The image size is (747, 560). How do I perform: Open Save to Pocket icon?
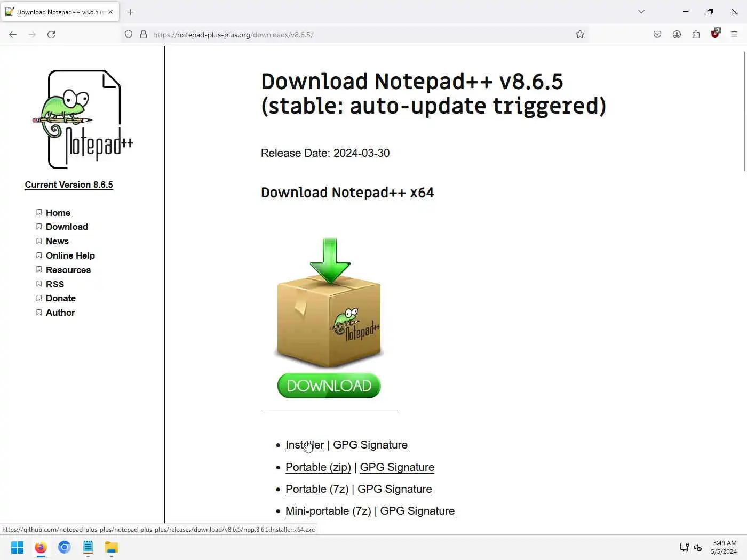[x=657, y=35]
